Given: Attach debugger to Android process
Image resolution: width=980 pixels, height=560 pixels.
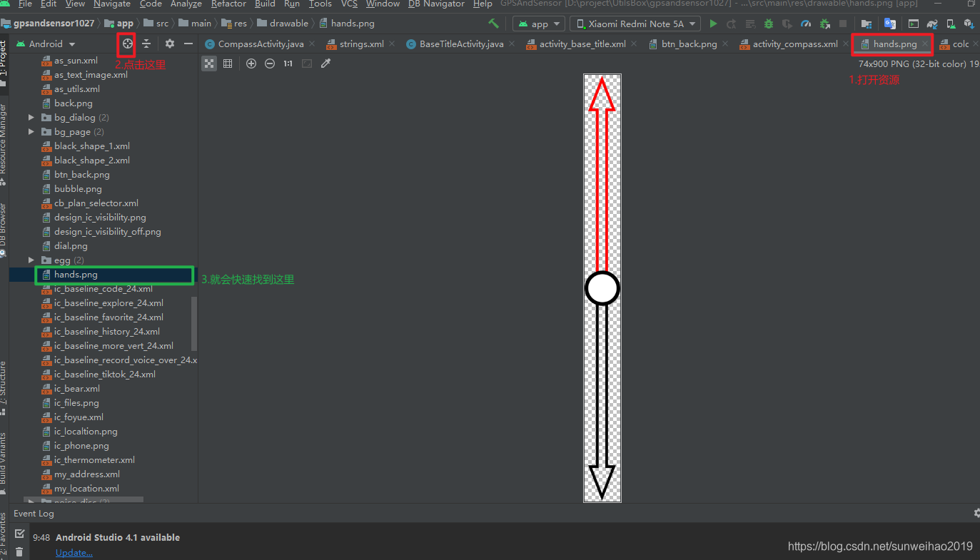Looking at the screenshot, I should 824,24.
